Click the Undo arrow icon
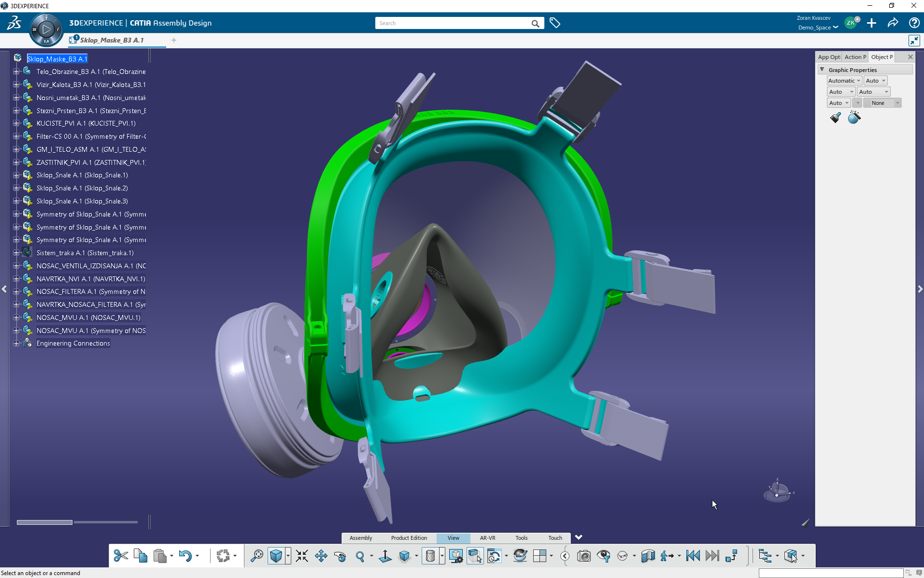Image resolution: width=924 pixels, height=578 pixels. [x=185, y=556]
